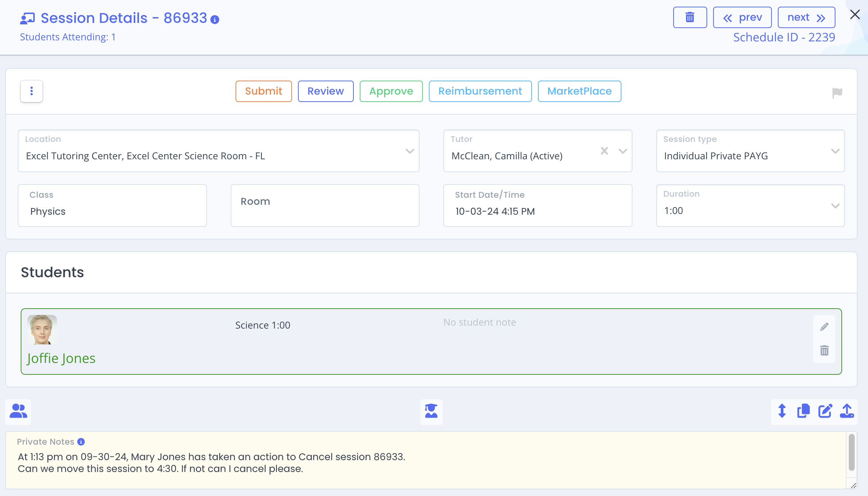
Task: Edit Joffie Jones entry with pencil icon
Action: click(x=824, y=327)
